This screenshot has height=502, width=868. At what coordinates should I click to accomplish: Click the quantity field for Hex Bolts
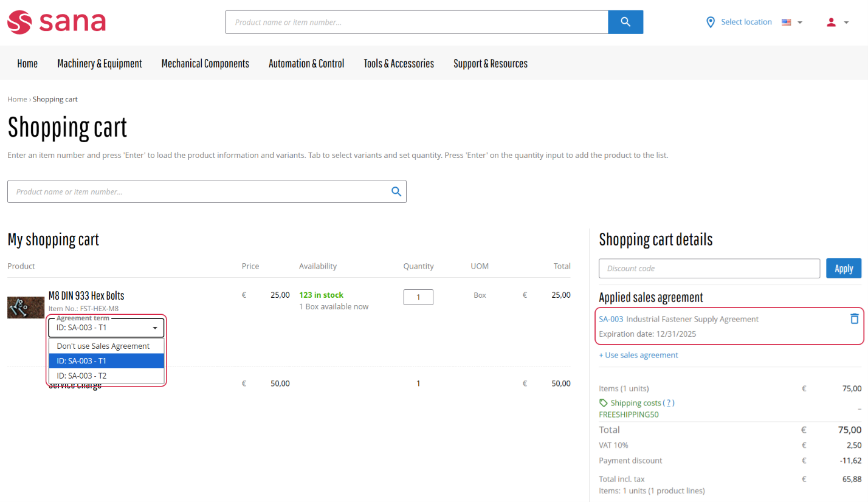tap(418, 297)
